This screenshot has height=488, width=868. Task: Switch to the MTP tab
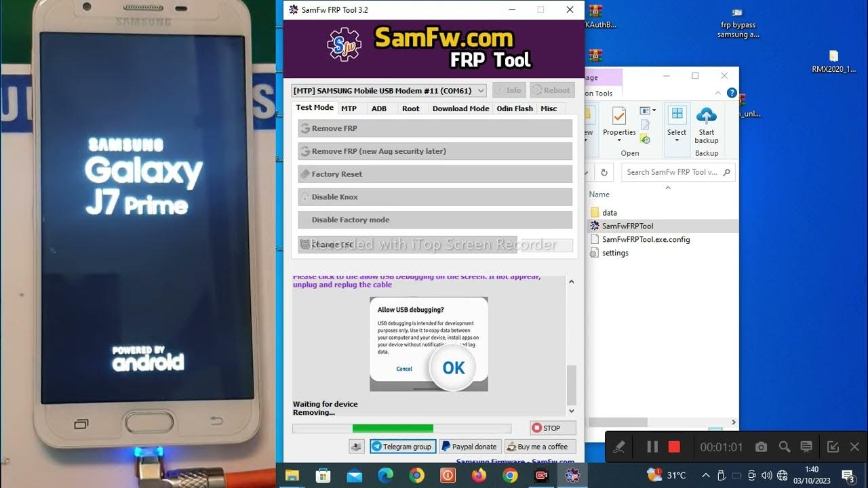349,108
